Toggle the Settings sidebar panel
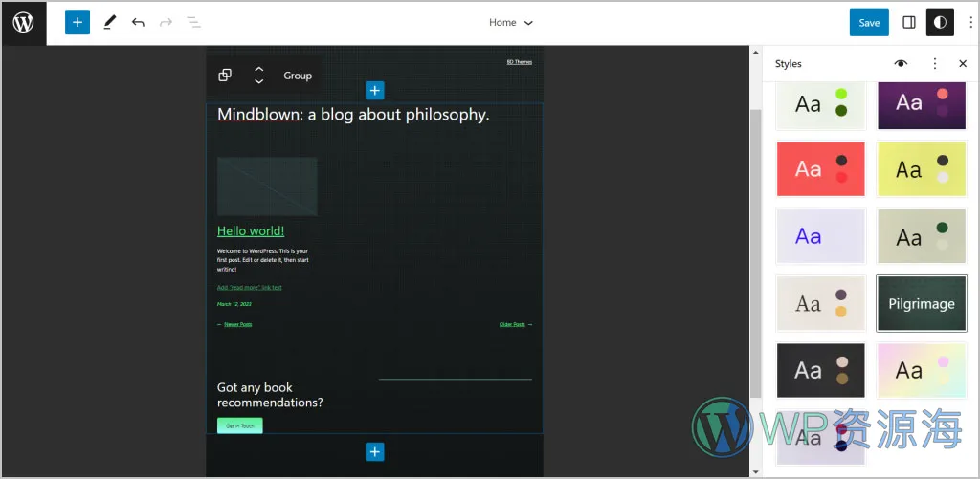The width and height of the screenshot is (980, 479). tap(909, 22)
